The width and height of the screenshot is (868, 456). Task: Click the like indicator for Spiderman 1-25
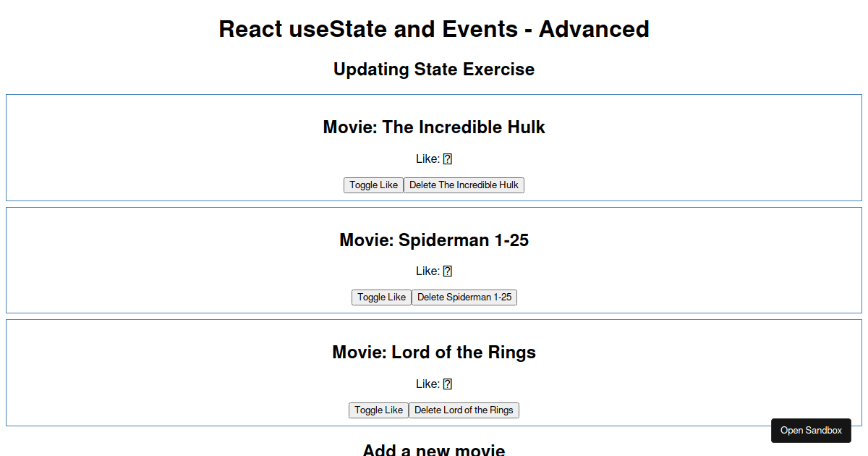[448, 271]
